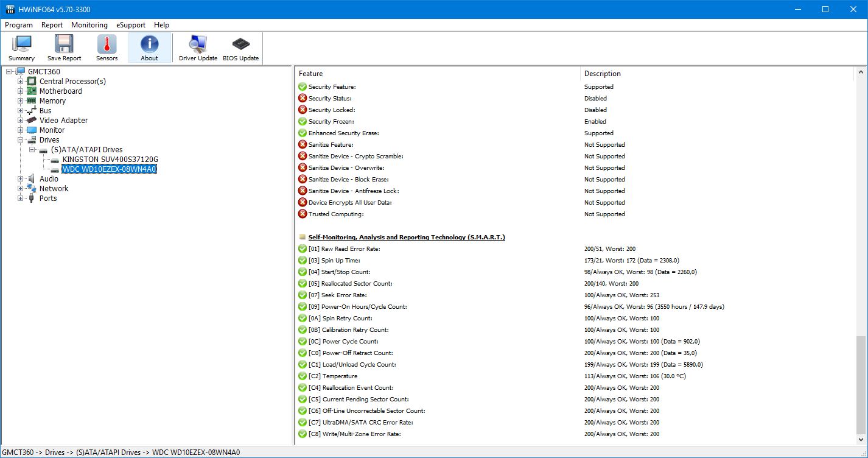This screenshot has width=868, height=458.
Task: Select the GMCT360 root node
Action: click(x=44, y=72)
